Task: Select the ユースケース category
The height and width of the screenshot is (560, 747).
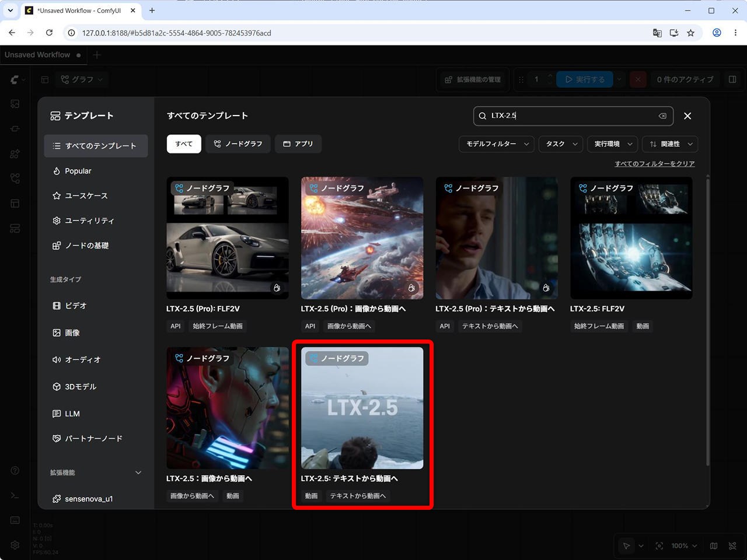Action: [96, 196]
